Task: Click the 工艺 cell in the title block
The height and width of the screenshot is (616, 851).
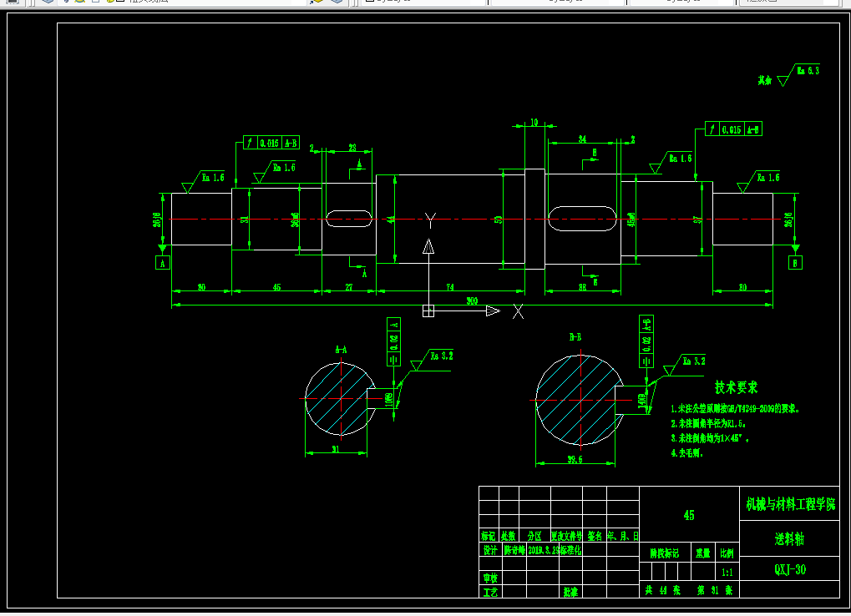Action: pos(490,592)
